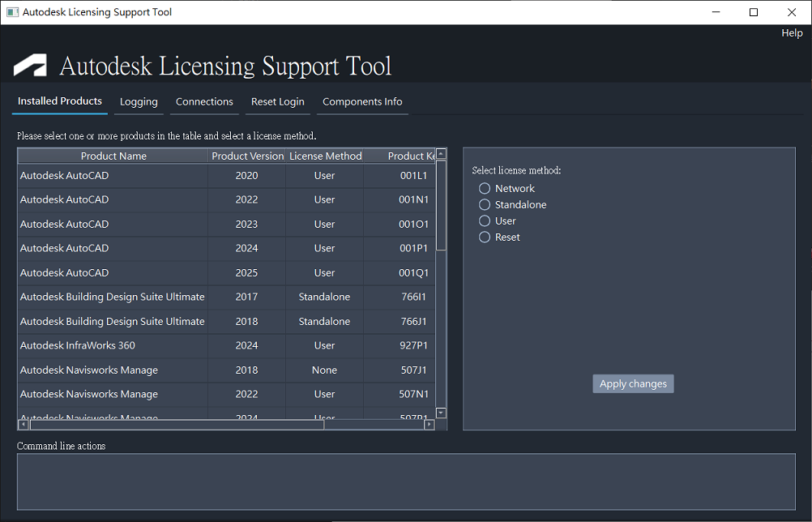812x522 pixels.
Task: Pick the Reset license method option
Action: 484,237
